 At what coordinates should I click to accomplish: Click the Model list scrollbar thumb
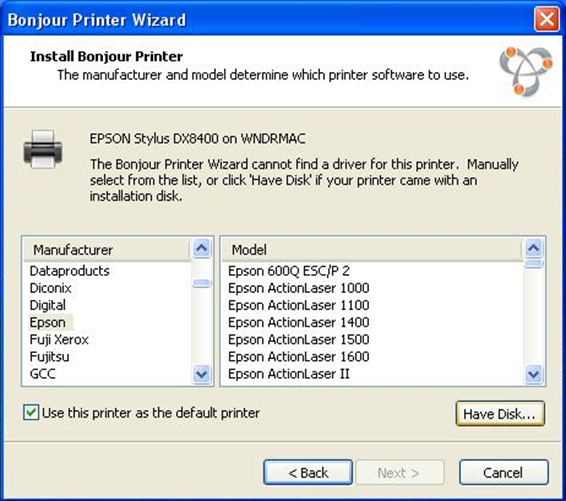click(534, 263)
